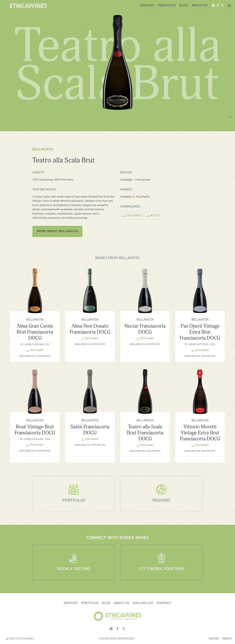Click the footer search icon
This screenshot has height=644, width=235.
pyautogui.click(x=124, y=629)
